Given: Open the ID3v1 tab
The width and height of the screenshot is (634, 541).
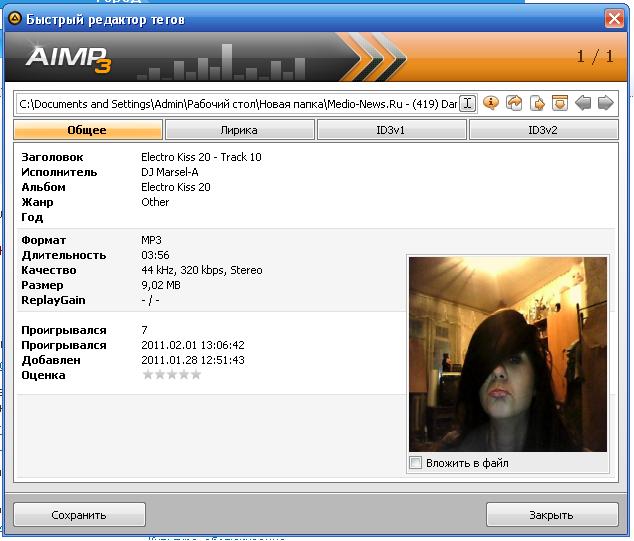Looking at the screenshot, I should 391,130.
